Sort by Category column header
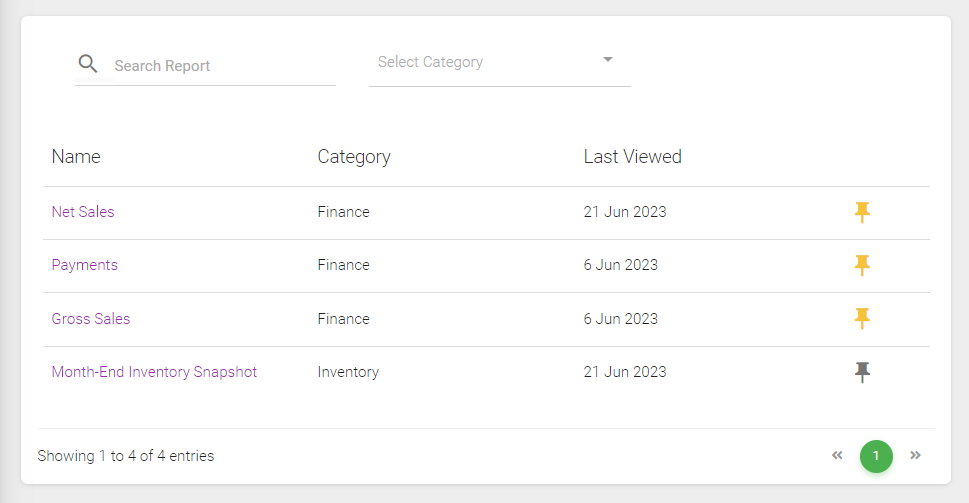This screenshot has height=503, width=969. [x=354, y=157]
